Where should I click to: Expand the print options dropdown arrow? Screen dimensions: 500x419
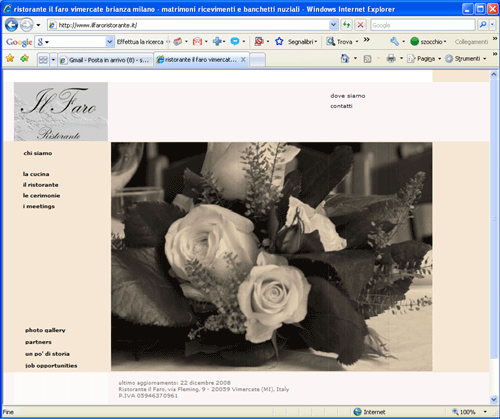click(x=401, y=59)
